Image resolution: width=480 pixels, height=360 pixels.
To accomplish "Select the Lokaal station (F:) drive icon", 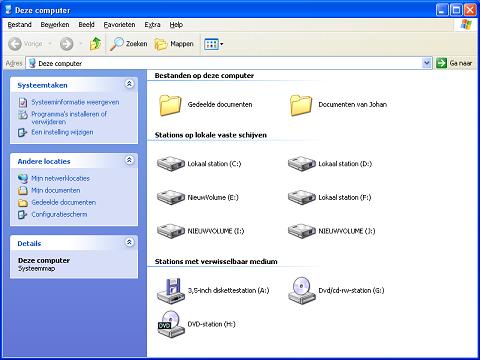I will (x=302, y=197).
